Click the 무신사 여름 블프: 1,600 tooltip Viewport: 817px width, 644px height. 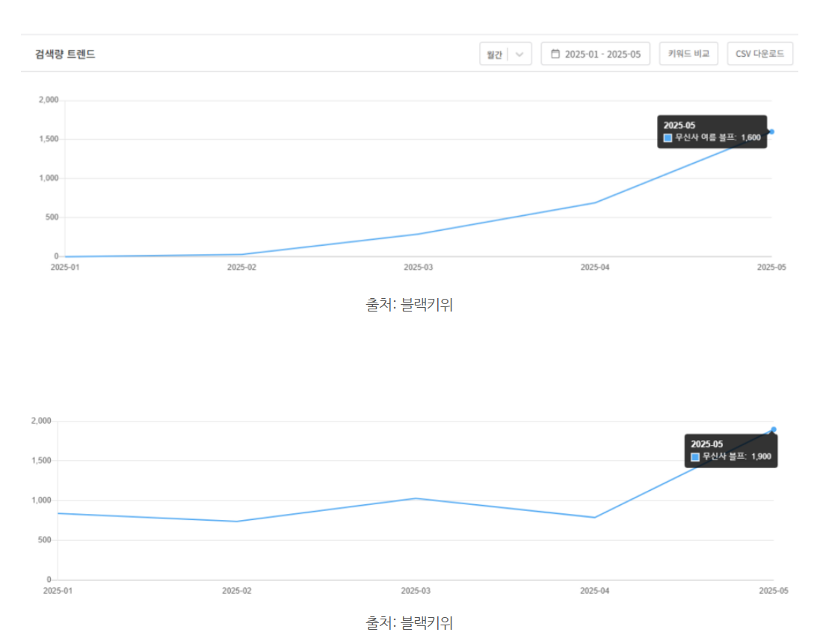(712, 132)
